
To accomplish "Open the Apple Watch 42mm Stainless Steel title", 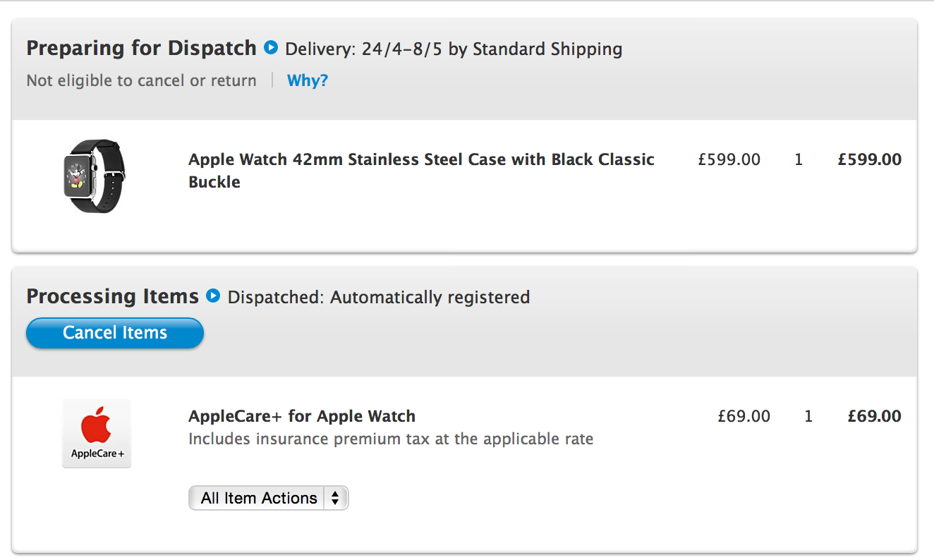I will click(x=421, y=171).
